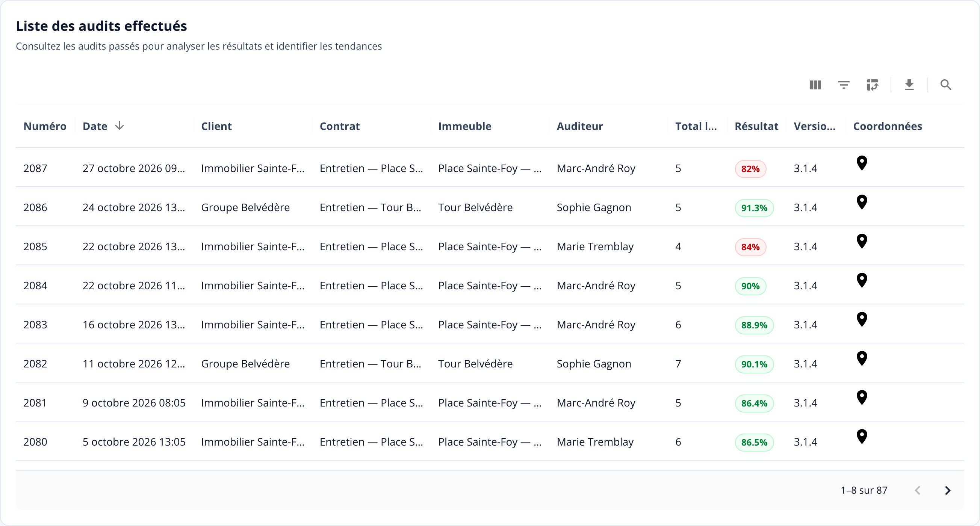Screen dimensions: 980x526
Task: Click the map pin for audit 2080
Action: tap(862, 437)
